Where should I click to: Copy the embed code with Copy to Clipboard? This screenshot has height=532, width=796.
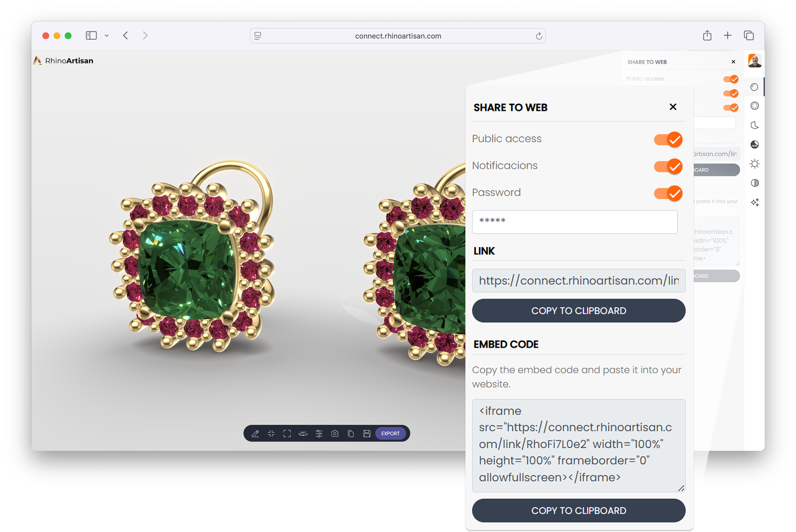(x=579, y=511)
